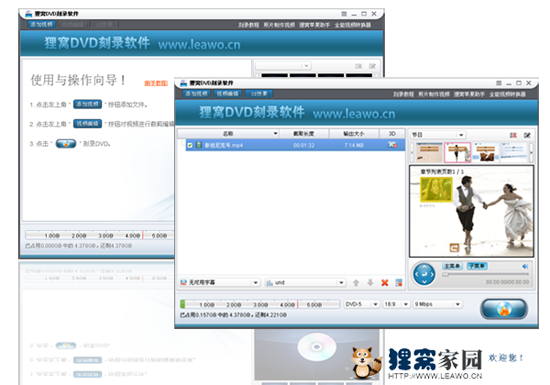Click edit template icon in back window
The width and height of the screenshot is (550, 385).
372,66
